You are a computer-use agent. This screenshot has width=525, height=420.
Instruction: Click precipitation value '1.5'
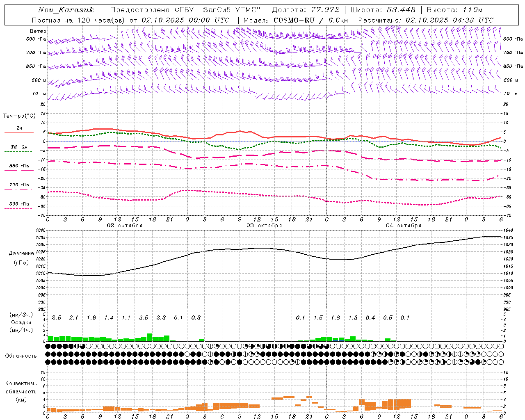tap(318, 318)
